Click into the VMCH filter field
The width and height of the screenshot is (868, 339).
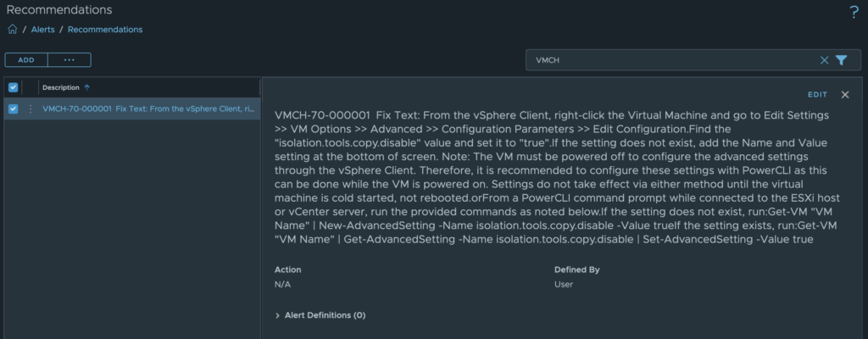point(670,60)
